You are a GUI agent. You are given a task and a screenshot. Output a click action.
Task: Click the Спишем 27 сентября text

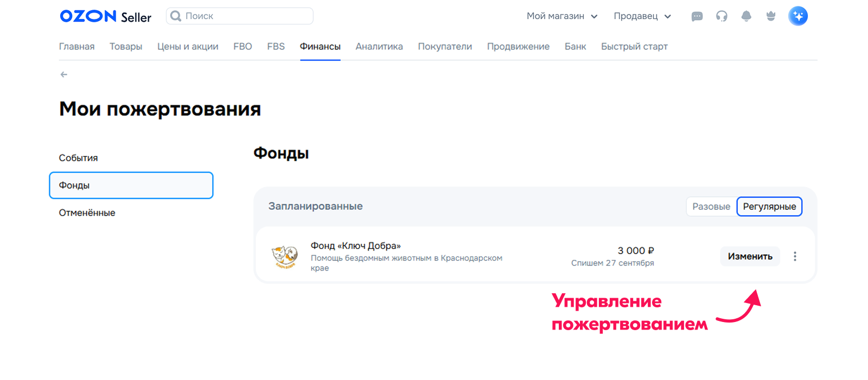point(612,263)
